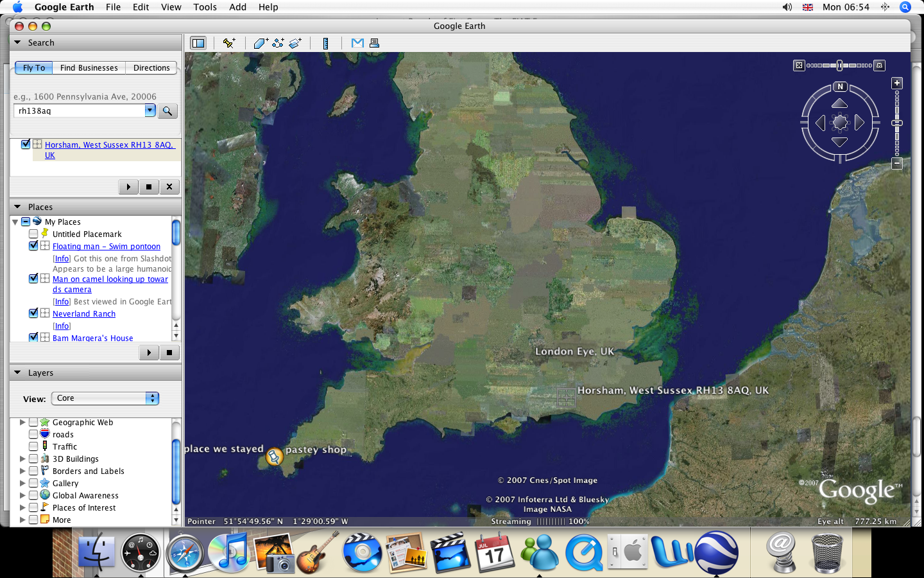
Task: Launch iCal from the Dock
Action: tap(495, 553)
